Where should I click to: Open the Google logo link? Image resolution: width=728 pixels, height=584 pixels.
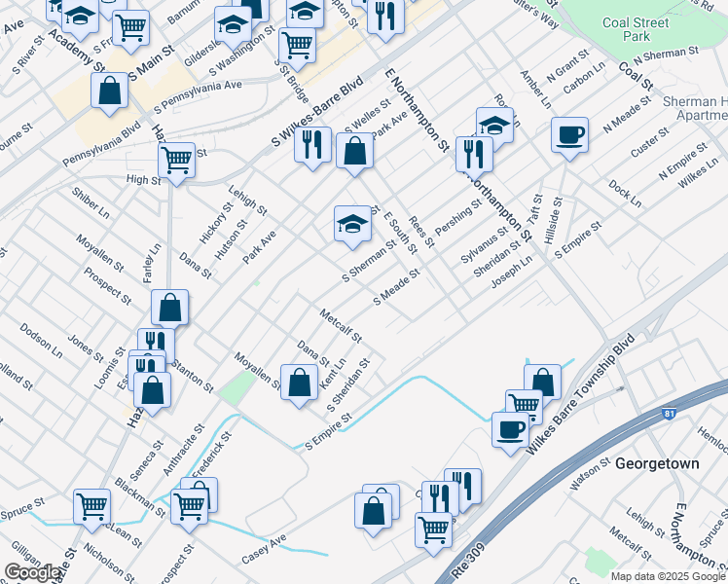(x=30, y=572)
